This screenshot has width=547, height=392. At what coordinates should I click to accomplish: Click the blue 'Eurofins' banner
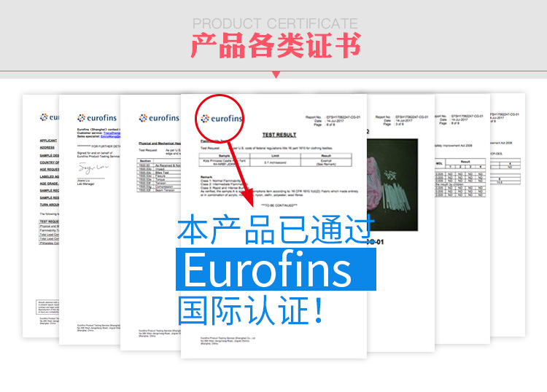pyautogui.click(x=276, y=269)
